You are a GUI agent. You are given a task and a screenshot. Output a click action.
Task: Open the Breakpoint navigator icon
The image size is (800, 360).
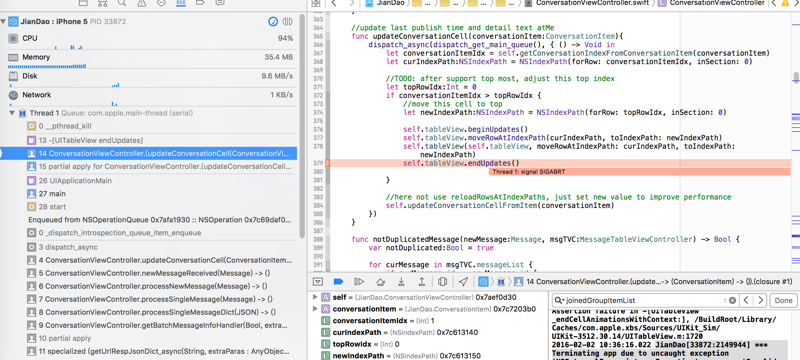(200, 3)
